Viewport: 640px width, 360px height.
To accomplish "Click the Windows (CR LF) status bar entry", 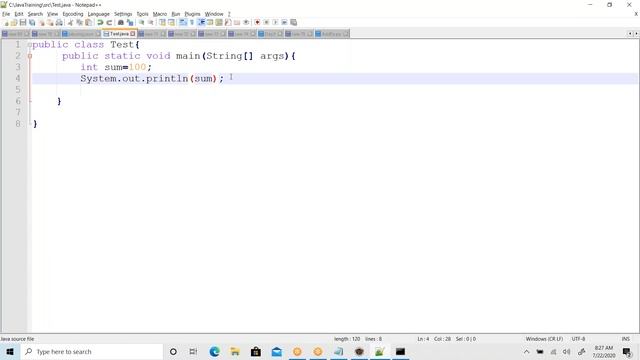I will click(x=544, y=339).
